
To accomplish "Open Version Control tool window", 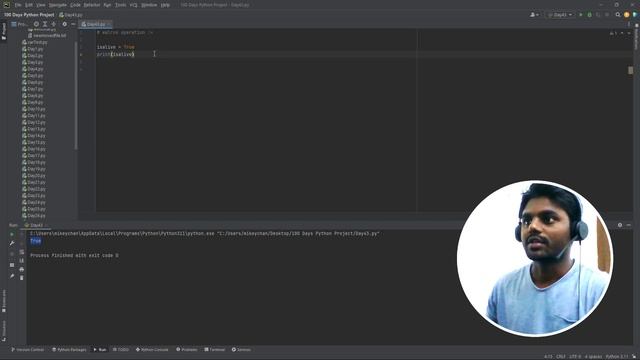I will 27,350.
